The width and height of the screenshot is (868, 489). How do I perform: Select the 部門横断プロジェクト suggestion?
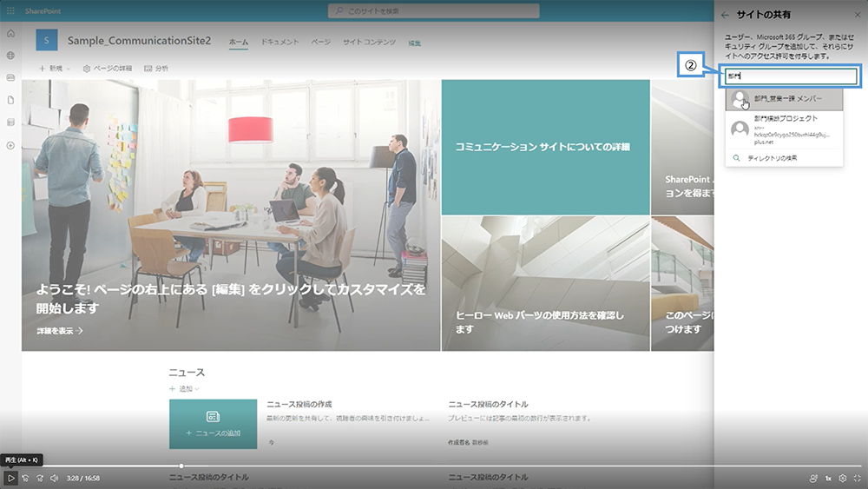point(785,129)
